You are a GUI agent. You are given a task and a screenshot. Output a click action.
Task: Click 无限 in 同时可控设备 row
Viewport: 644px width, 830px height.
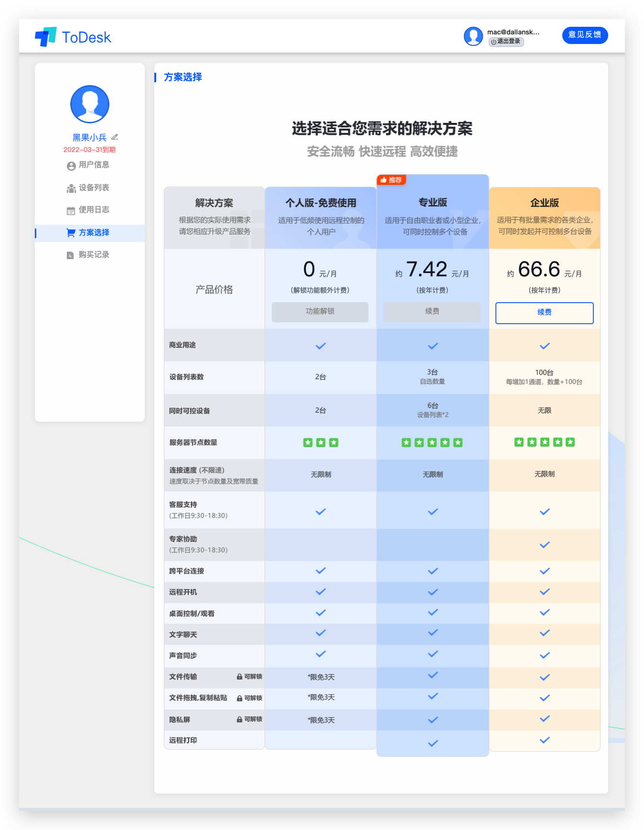[545, 411]
